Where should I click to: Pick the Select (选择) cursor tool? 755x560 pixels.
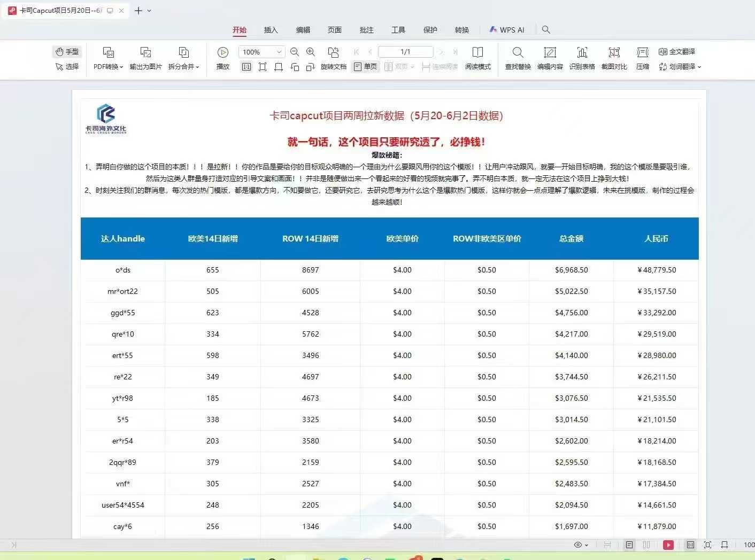pos(67,67)
